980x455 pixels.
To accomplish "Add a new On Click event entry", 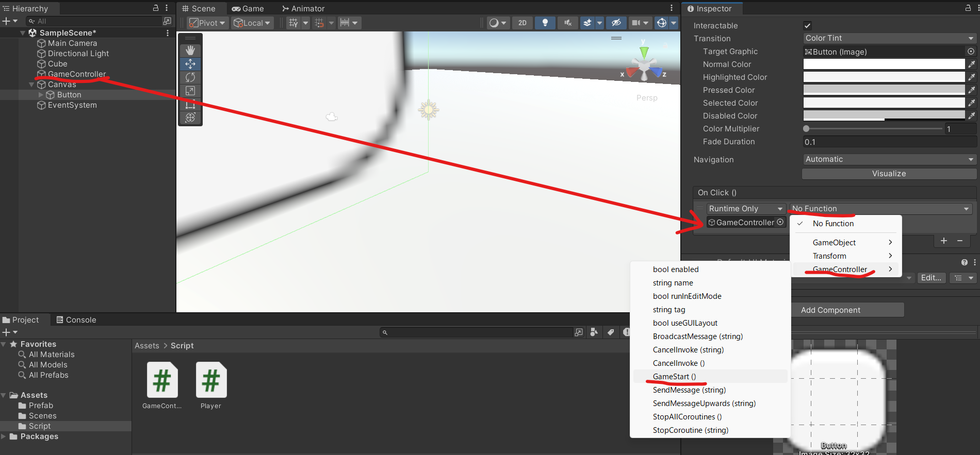I will tap(944, 241).
